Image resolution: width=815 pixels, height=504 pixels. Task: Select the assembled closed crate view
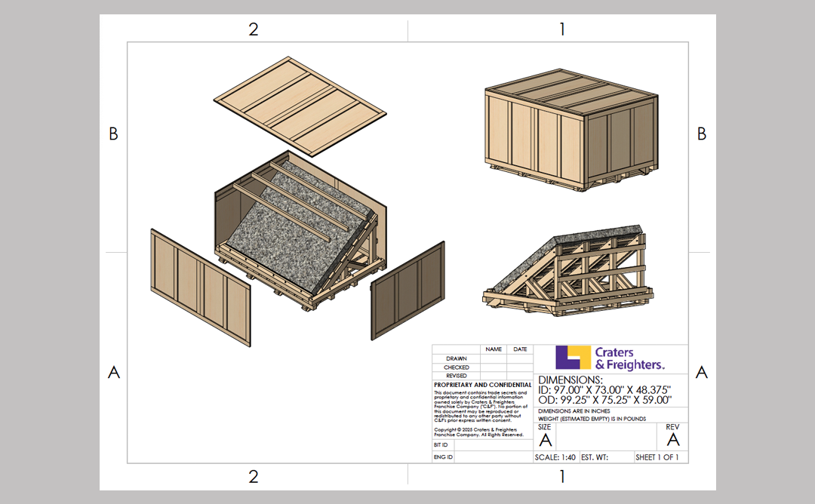pos(570,132)
